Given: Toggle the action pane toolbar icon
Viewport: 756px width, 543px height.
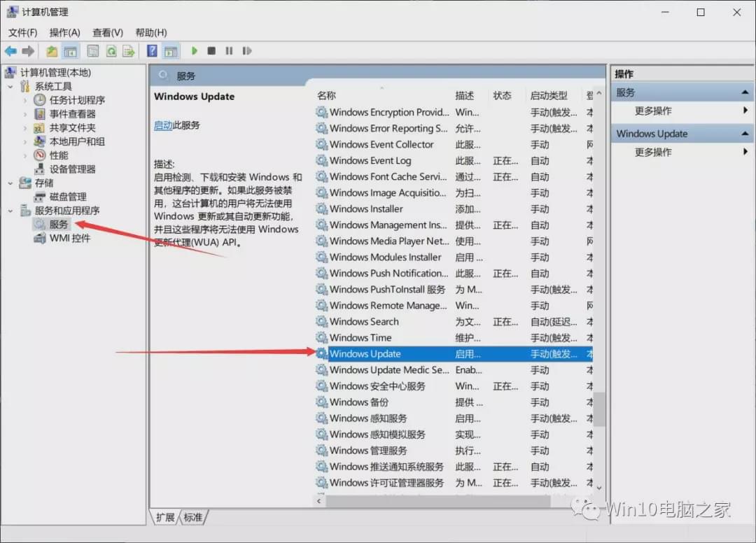Looking at the screenshot, I should click(x=171, y=51).
